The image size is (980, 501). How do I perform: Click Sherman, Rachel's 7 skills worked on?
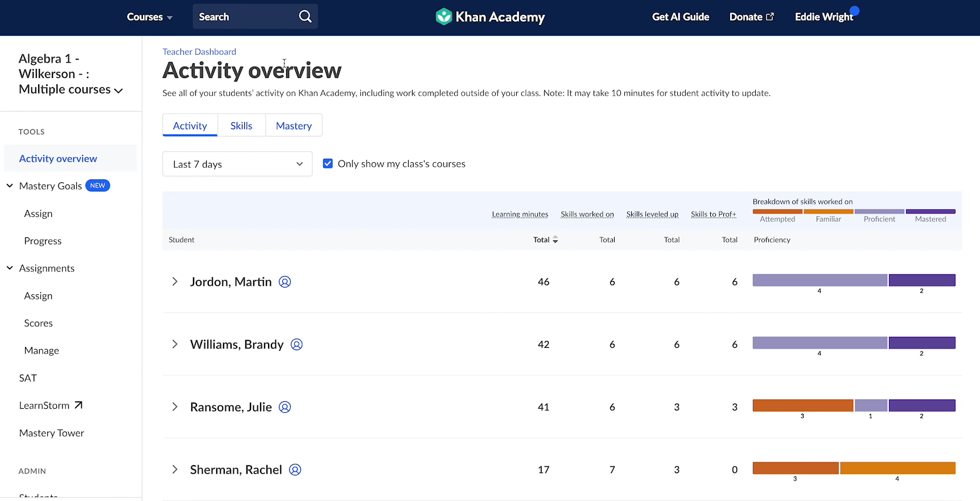point(612,470)
